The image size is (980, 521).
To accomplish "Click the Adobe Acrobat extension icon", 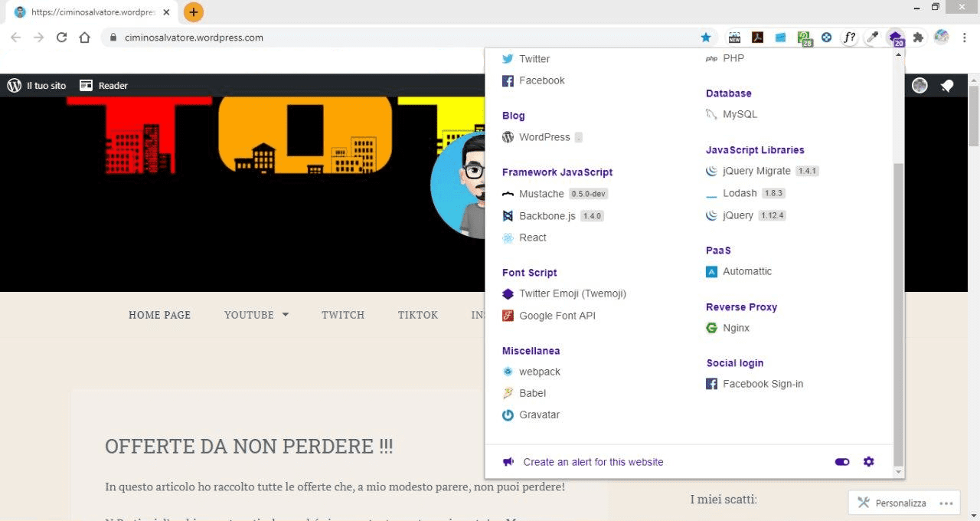I will (757, 38).
